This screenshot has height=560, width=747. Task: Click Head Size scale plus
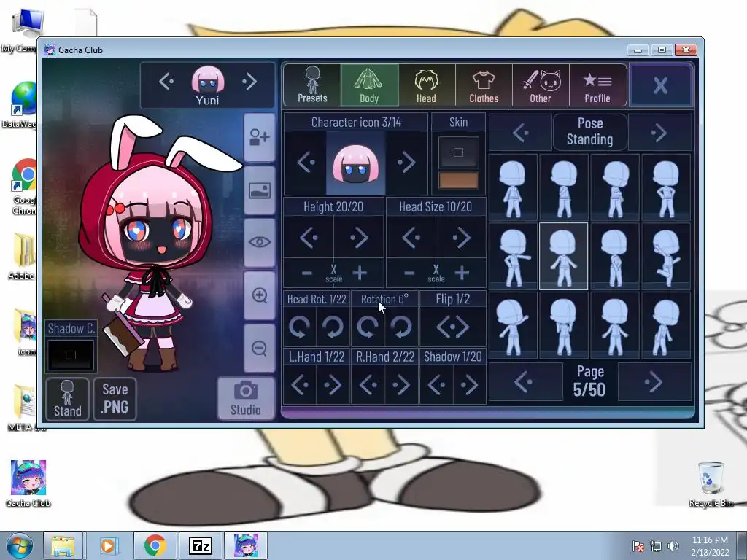pos(462,273)
